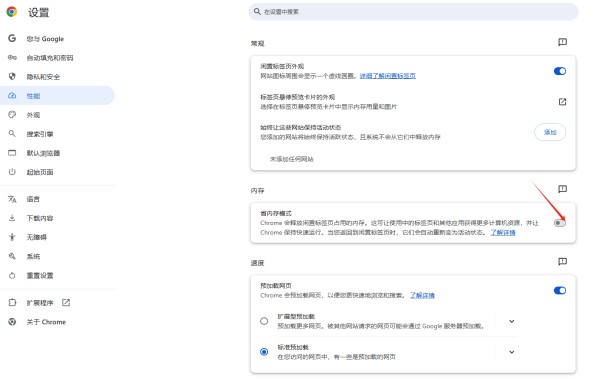The width and height of the screenshot is (600, 385).
Task: Click the magnifier icon in the settings search bar
Action: (257, 11)
